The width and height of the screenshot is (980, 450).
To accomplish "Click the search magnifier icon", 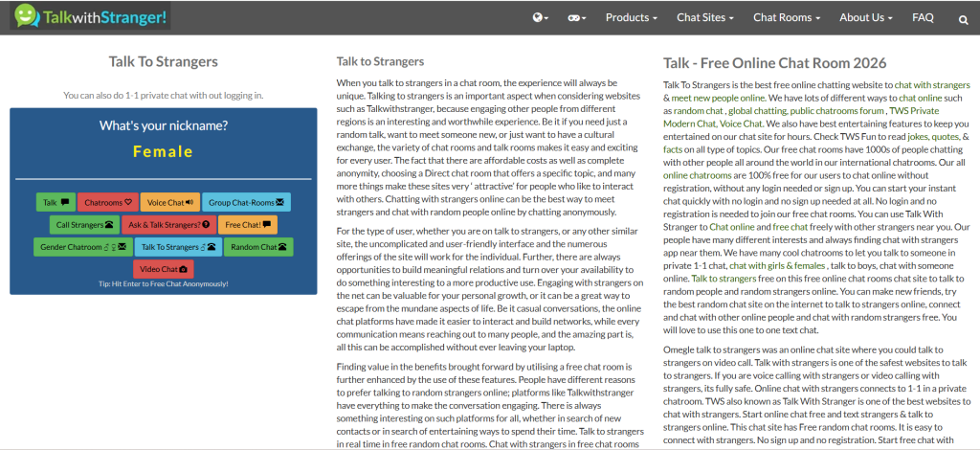I will tap(963, 18).
